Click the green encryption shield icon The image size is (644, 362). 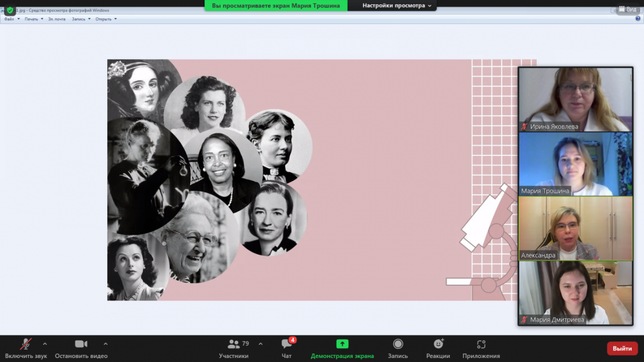point(10,10)
